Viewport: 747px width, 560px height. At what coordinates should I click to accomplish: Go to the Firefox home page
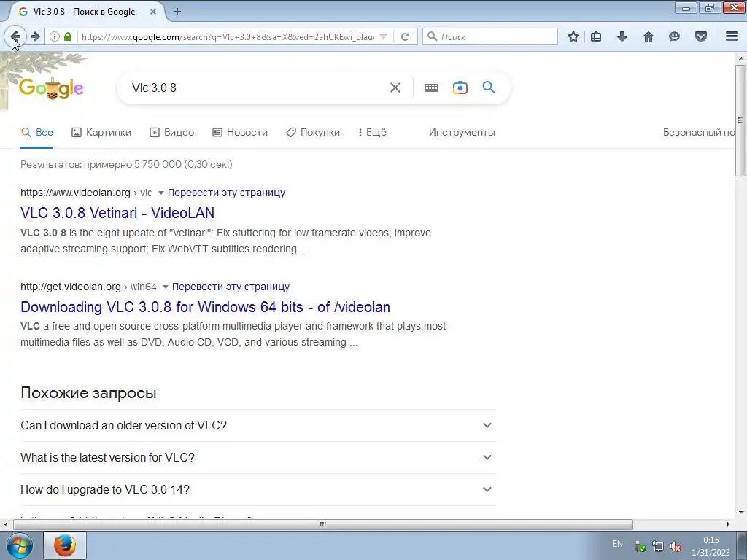(x=649, y=36)
